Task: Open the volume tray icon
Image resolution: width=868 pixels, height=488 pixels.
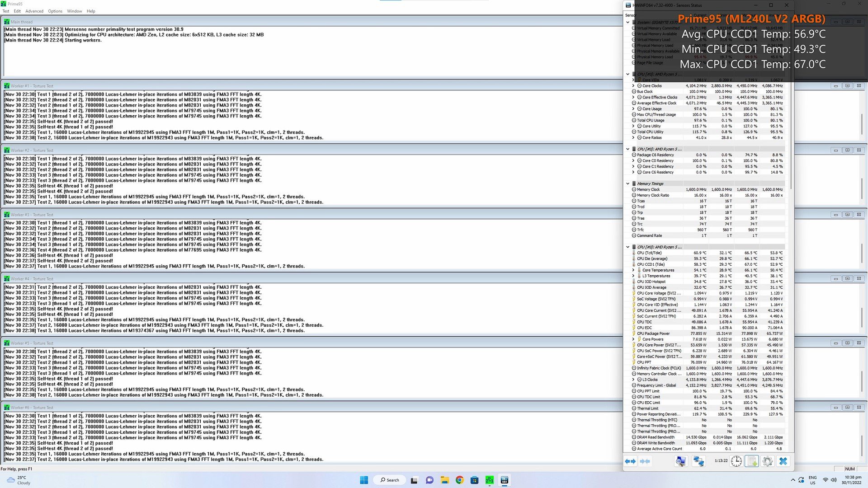Action: pos(833,480)
